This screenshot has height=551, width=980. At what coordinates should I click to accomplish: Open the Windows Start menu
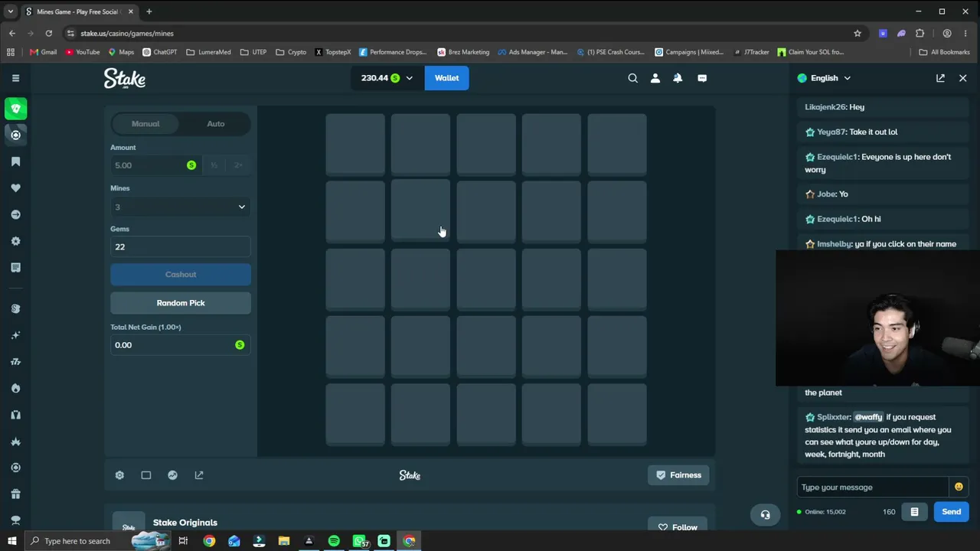[x=11, y=541]
